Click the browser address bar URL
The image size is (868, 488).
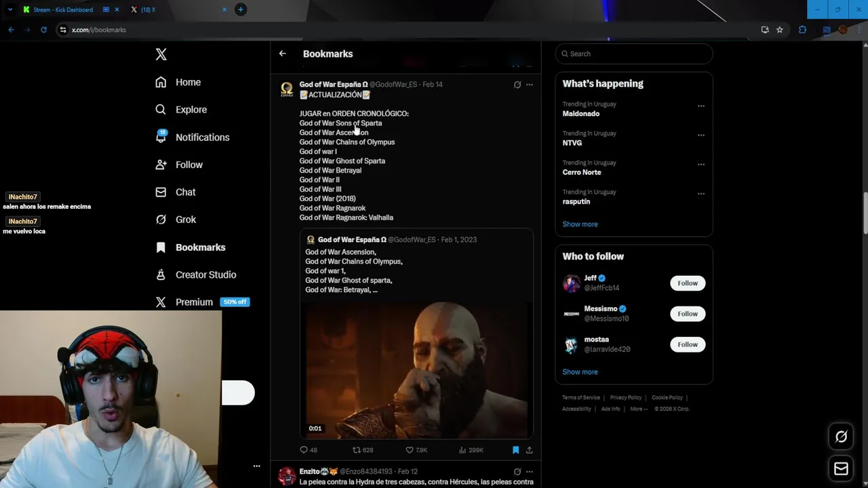click(99, 30)
